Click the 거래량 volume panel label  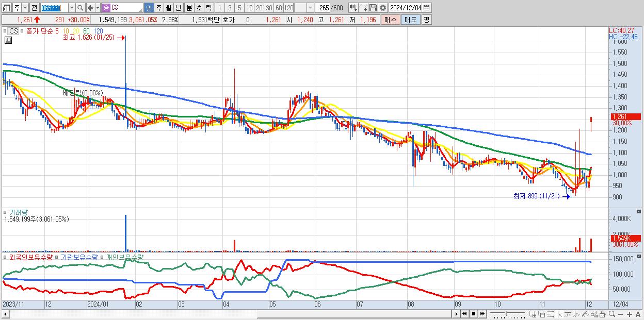coord(18,212)
